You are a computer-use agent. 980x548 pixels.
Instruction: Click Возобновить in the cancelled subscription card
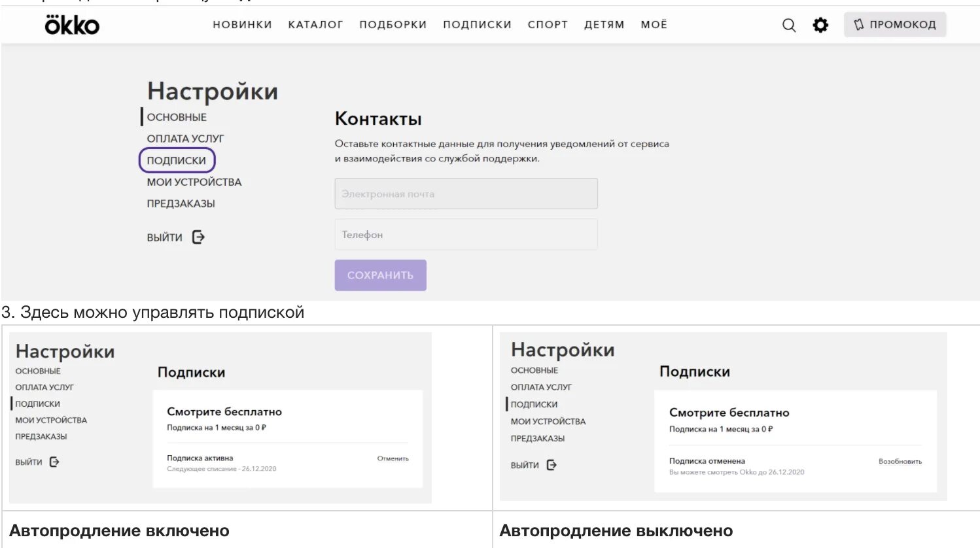coord(900,461)
